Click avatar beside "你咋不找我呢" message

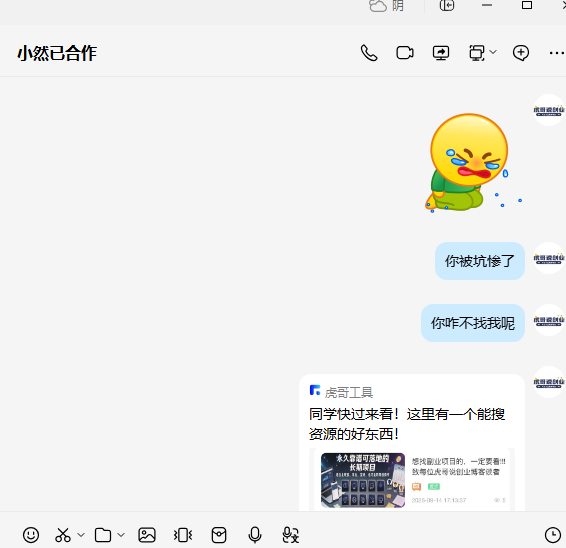[549, 320]
